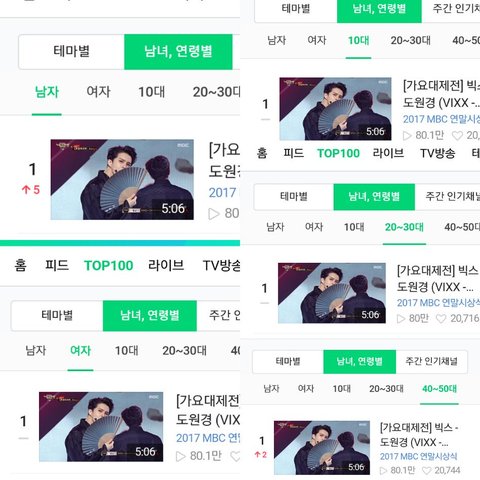
Task: Click the red up-arrow rank indicator showing 2
Action: point(260,455)
